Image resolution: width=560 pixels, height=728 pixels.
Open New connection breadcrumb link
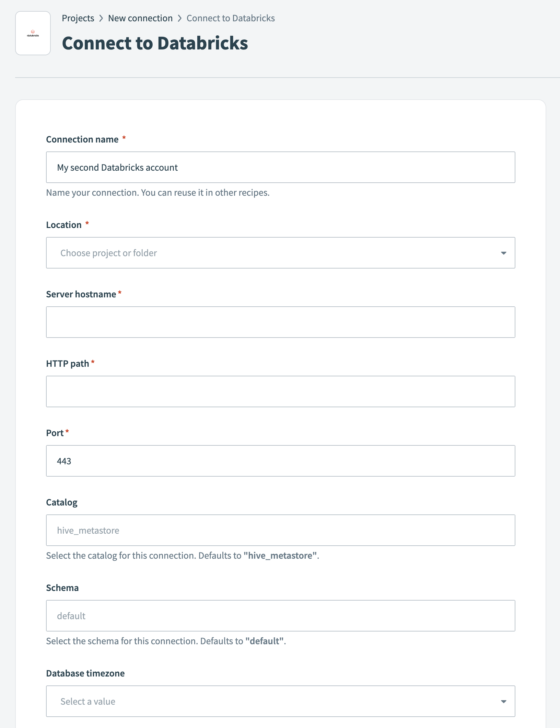coord(140,18)
